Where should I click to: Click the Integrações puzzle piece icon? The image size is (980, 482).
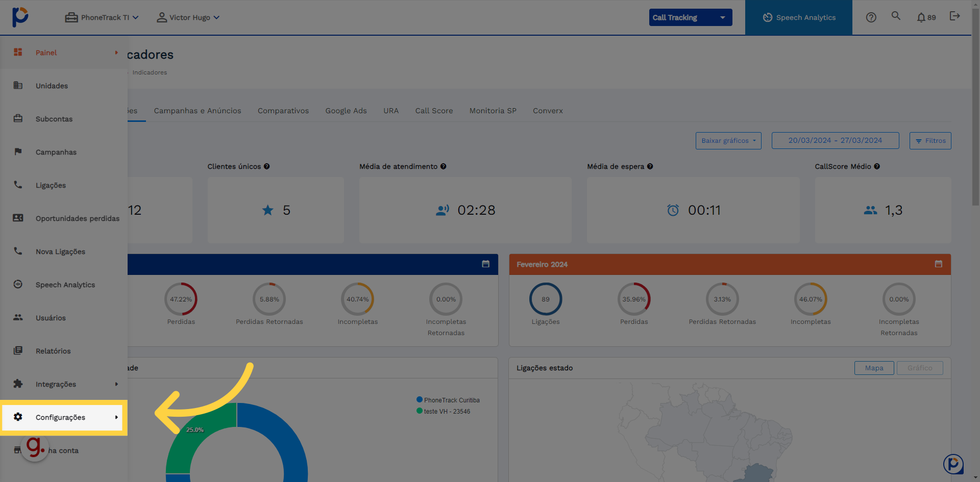click(x=18, y=384)
